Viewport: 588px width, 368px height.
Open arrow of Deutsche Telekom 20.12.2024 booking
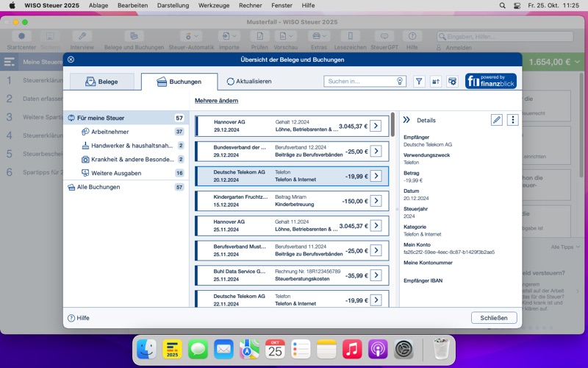click(x=376, y=176)
